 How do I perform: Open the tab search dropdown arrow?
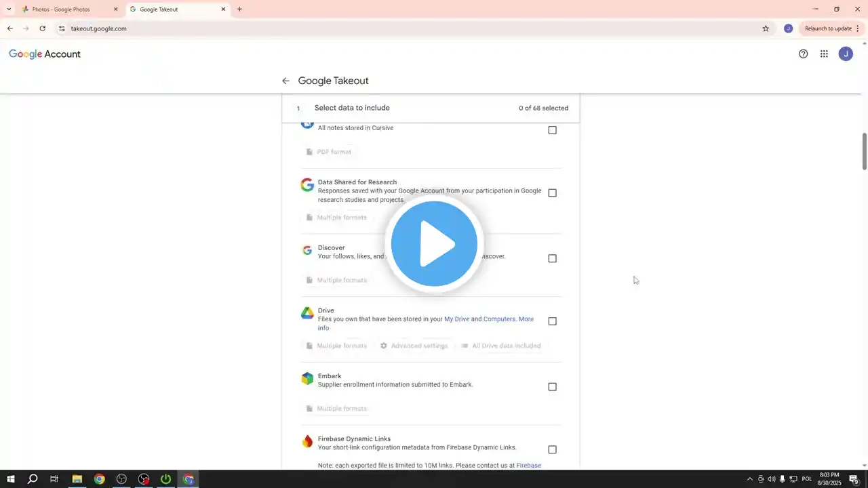pos(9,9)
